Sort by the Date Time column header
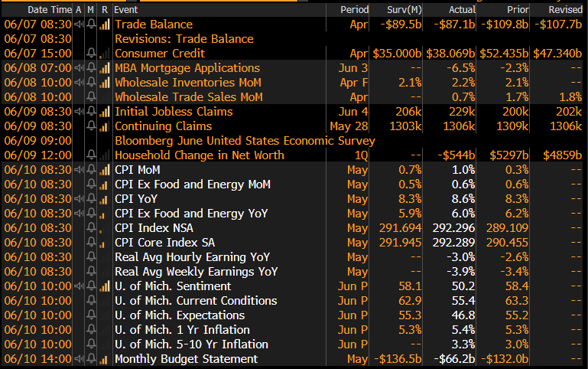The height and width of the screenshot is (369, 588). coord(38,9)
